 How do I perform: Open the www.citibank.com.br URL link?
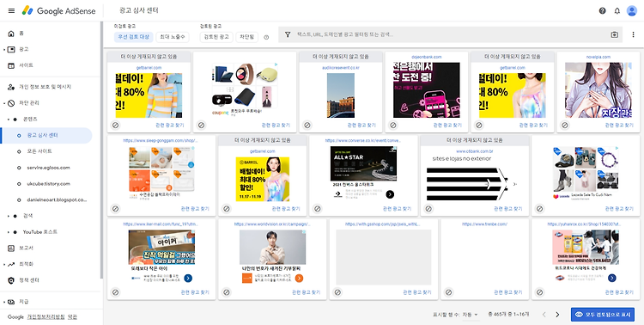click(x=474, y=151)
